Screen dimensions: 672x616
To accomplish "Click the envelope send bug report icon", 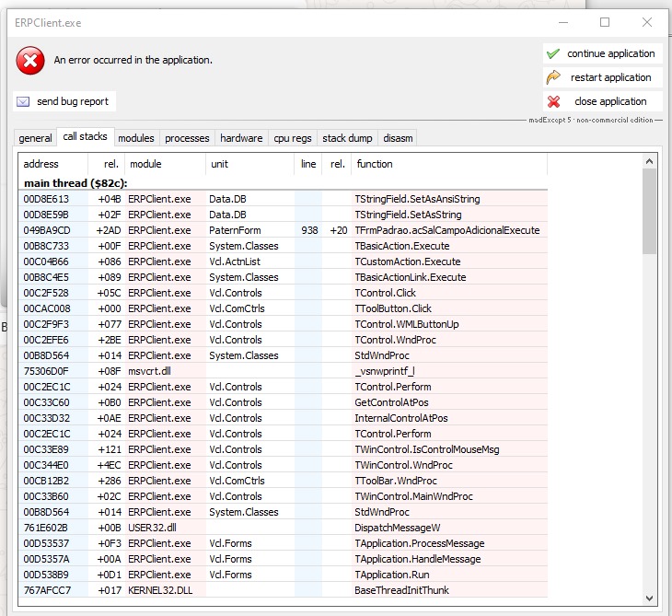I will tap(23, 102).
